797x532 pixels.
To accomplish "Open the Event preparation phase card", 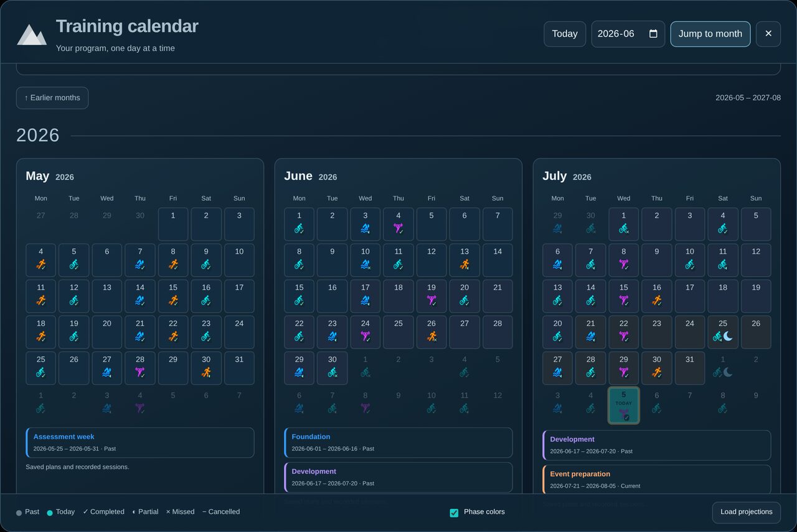I will [656, 480].
